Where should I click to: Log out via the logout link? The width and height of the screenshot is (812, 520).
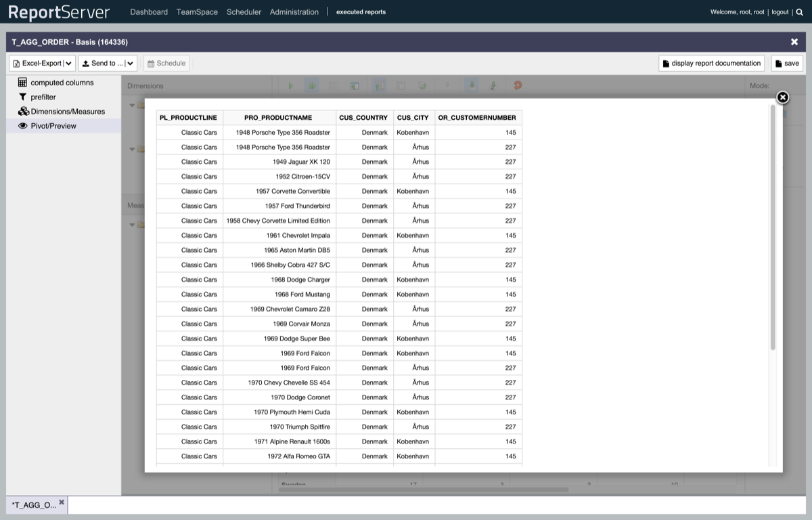tap(780, 12)
